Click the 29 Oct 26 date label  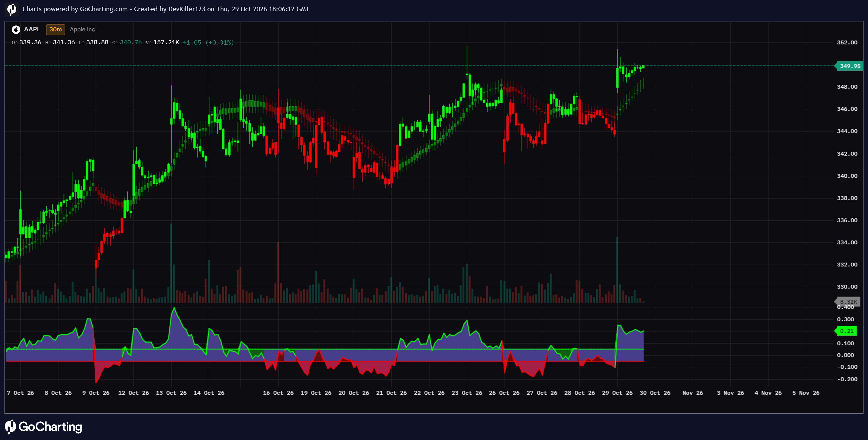617,393
